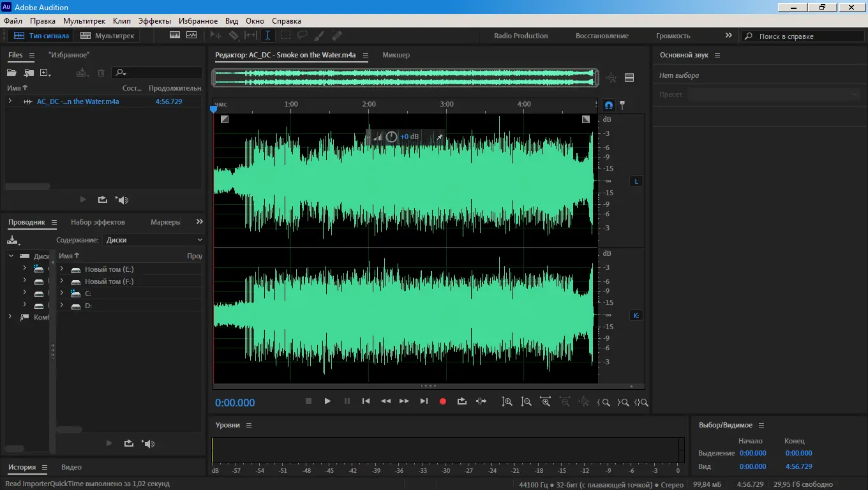Click the Play button
This screenshot has height=490, width=868.
[x=327, y=401]
